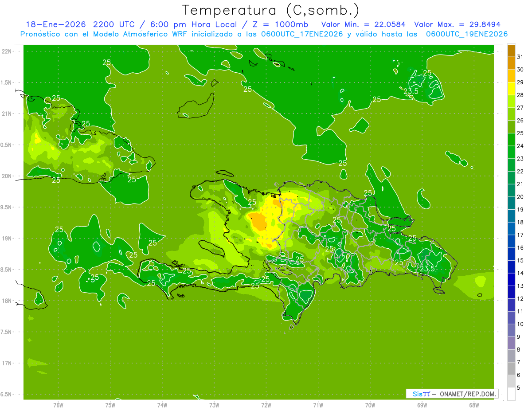This screenshot has height=411, width=532.
Task: Click the "72W" longitude axis label
Action: 266,405
